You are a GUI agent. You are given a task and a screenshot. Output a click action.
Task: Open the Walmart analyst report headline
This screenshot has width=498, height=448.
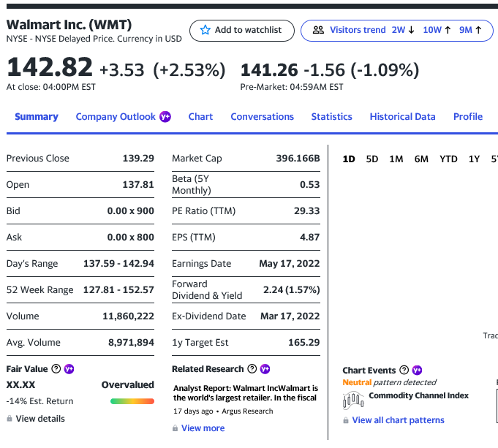[245, 393]
